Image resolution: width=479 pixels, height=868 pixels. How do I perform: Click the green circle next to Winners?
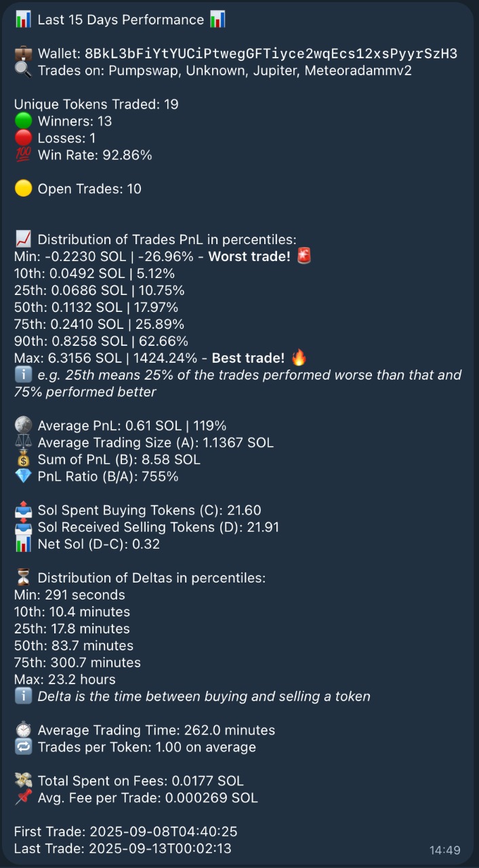[23, 121]
